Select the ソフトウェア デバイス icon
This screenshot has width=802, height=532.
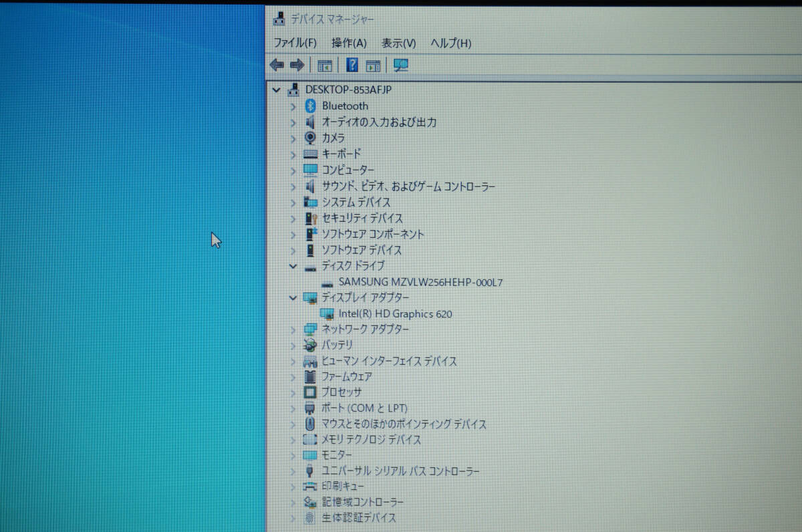(309, 250)
